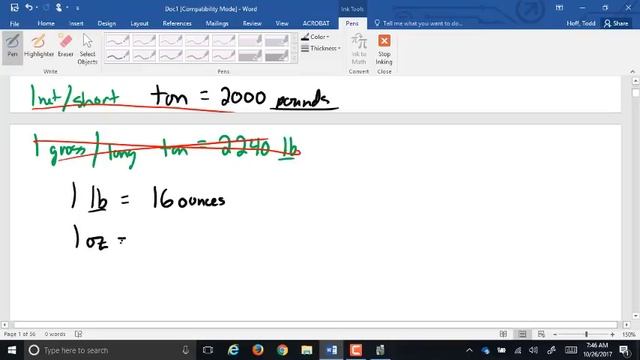This screenshot has width=640, height=360.
Task: Open Task View on taskbar
Action: pyautogui.click(x=208, y=350)
